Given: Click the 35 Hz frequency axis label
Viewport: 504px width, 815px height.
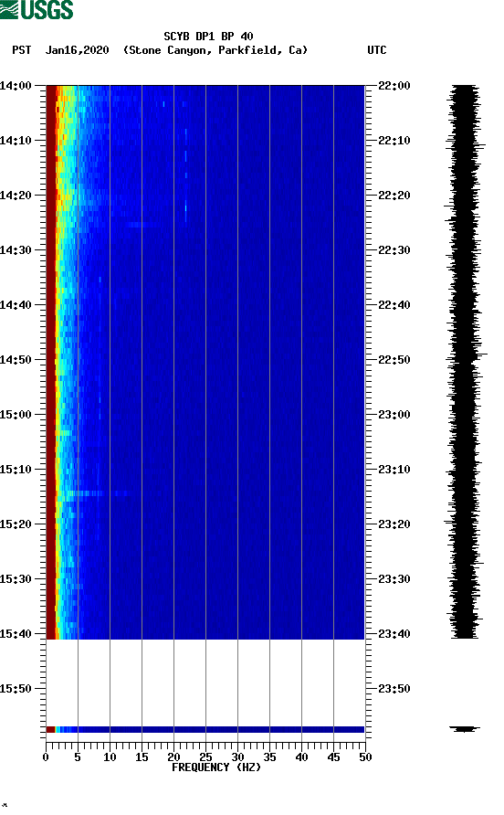Looking at the screenshot, I should (269, 757).
